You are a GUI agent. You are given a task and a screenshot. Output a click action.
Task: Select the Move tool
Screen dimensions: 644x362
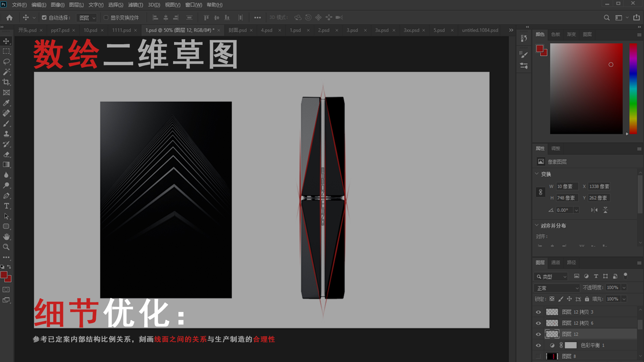(7, 41)
